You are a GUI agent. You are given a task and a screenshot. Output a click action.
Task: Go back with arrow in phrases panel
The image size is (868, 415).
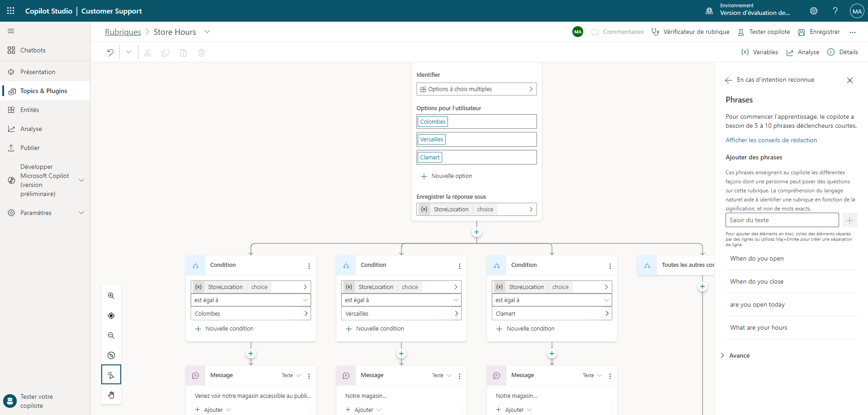[728, 80]
